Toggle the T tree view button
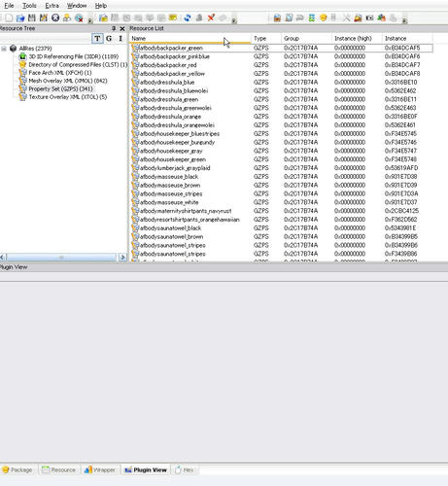Screen dimensions: 448x486 97,38
